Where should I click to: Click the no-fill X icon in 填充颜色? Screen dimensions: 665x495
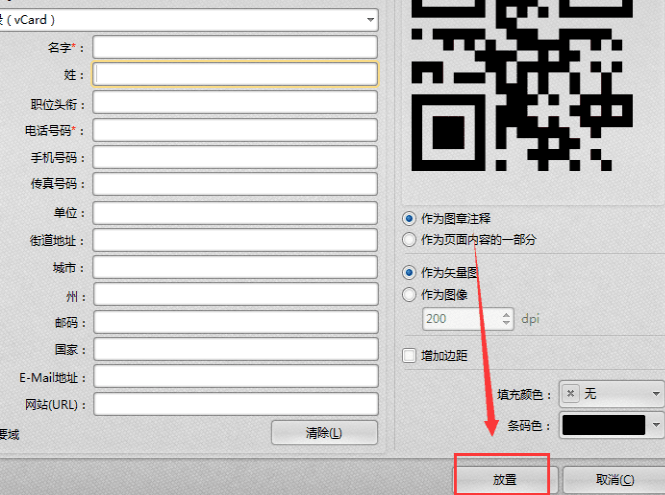click(x=571, y=394)
